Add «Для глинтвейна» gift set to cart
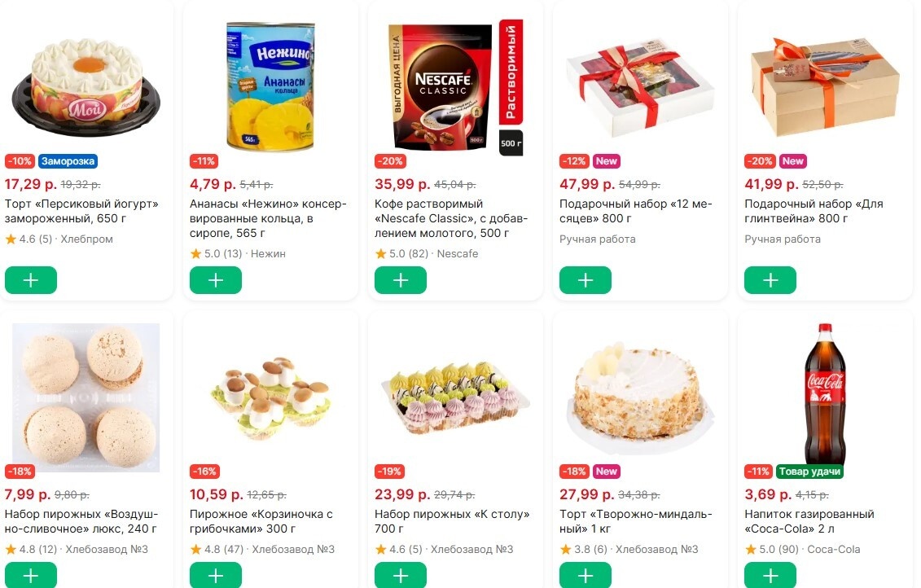Screen dimensions: 921x588 770,280
